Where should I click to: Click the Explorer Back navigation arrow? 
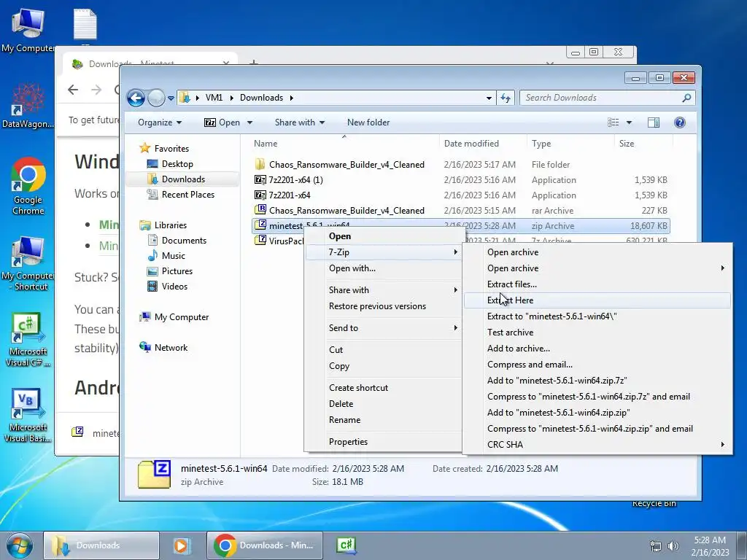pos(136,98)
